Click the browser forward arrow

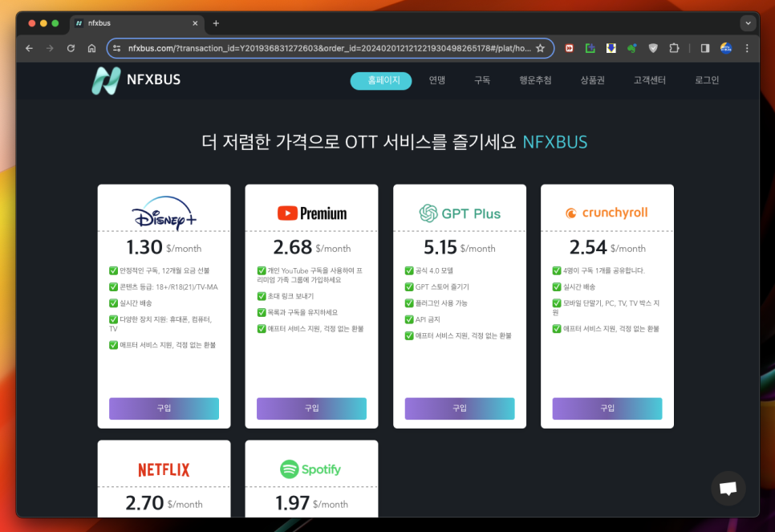(x=50, y=48)
